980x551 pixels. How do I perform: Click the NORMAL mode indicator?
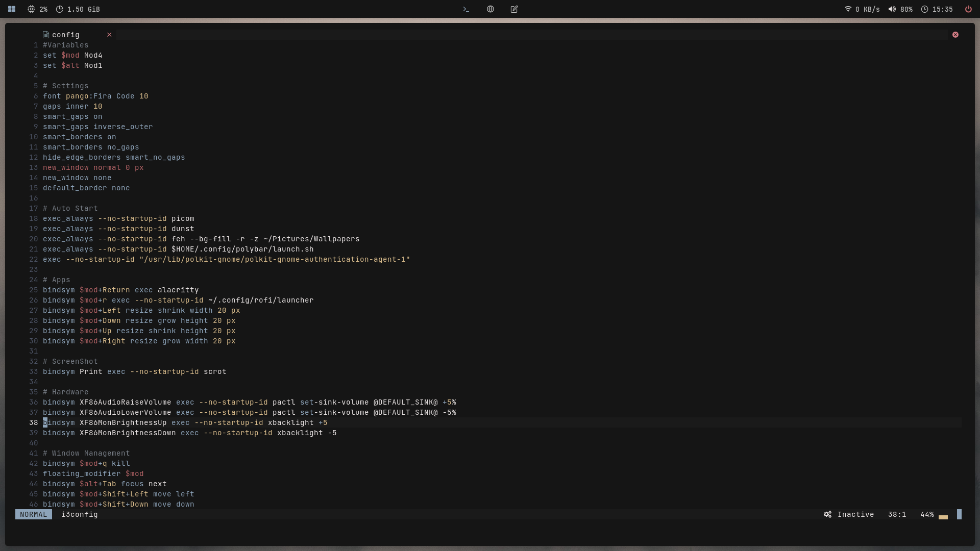[34, 514]
